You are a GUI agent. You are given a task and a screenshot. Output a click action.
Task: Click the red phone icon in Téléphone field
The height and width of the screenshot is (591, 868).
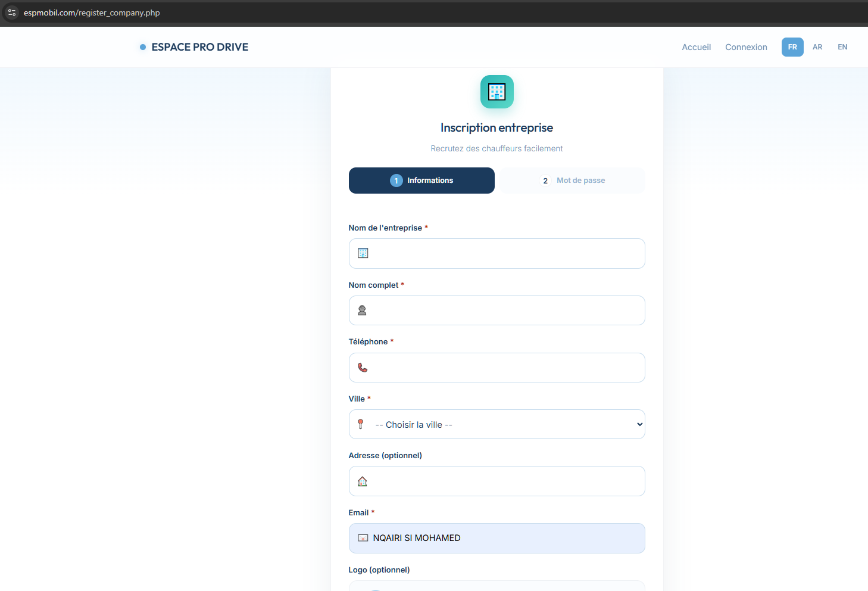[x=363, y=368]
